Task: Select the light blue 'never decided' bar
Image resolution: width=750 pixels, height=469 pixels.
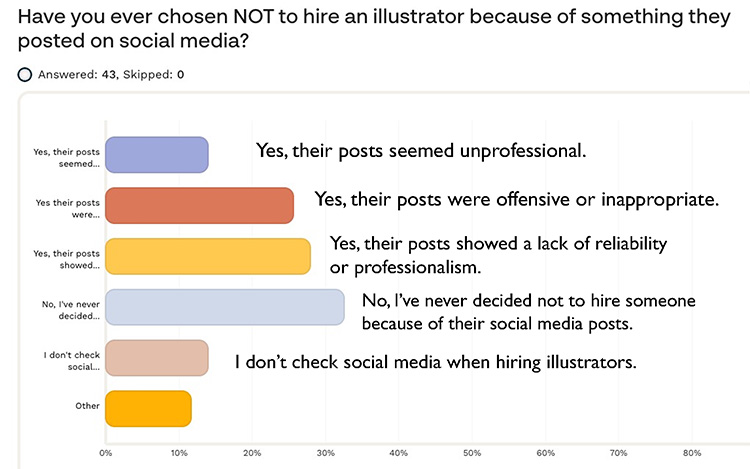Action: 225,307
